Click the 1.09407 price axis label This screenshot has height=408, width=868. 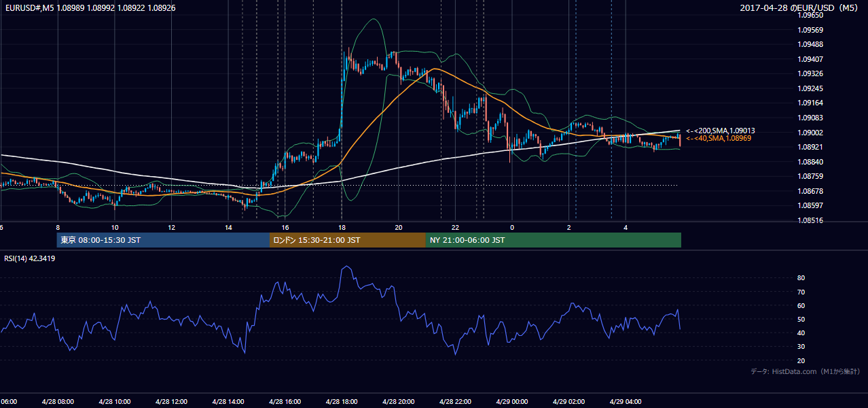[811, 59]
